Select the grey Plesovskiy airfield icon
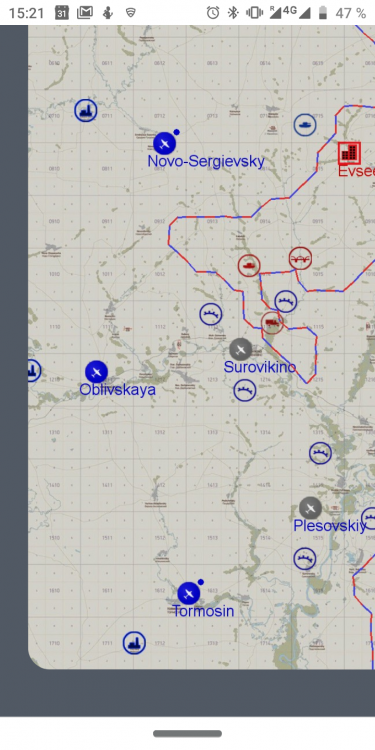The height and width of the screenshot is (750, 375). point(310,508)
